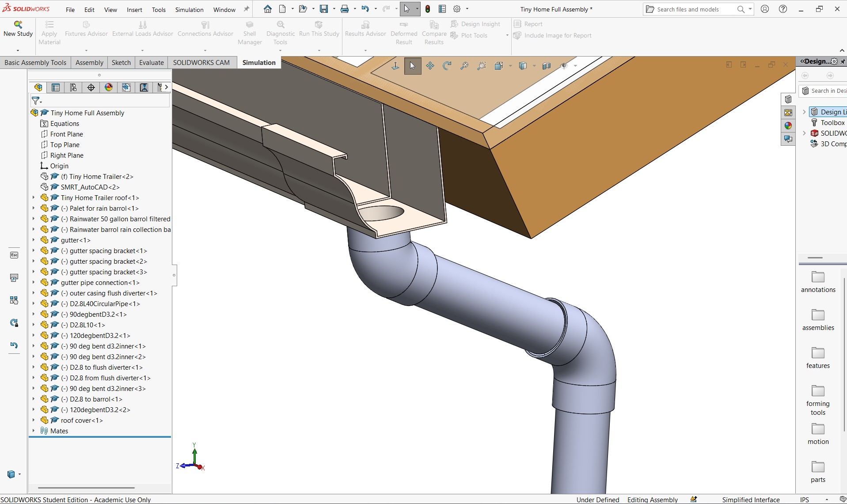Open the Design Library tab icon in the task pane
Screen dimensions: 847x504
click(x=788, y=99)
